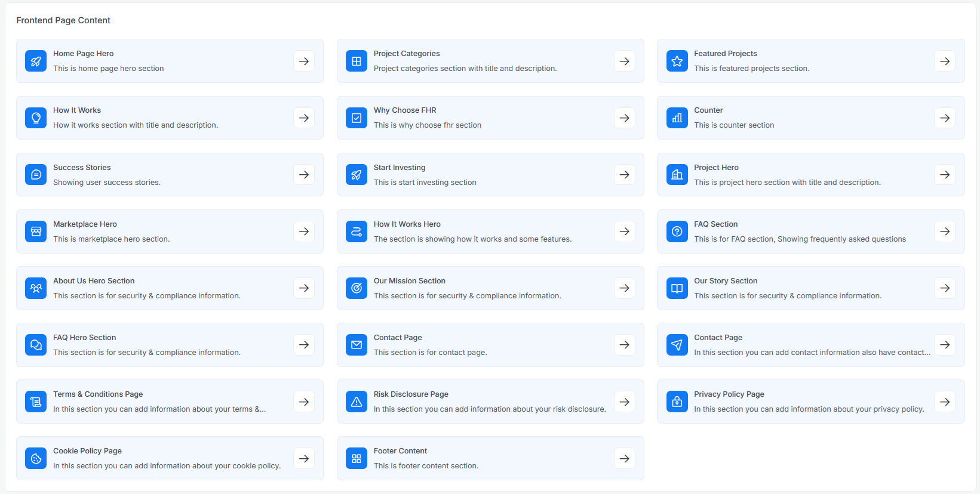Click "This section is for contact page." text
The image size is (980, 494).
point(431,353)
